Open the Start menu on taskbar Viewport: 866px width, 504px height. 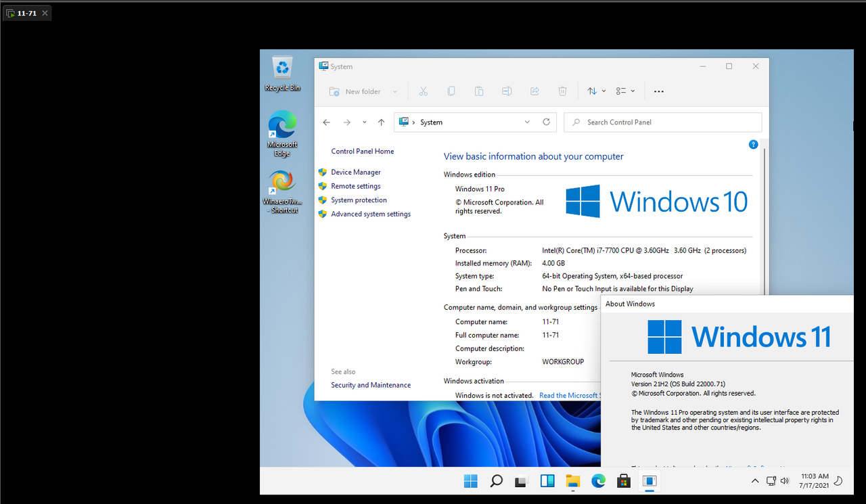471,482
